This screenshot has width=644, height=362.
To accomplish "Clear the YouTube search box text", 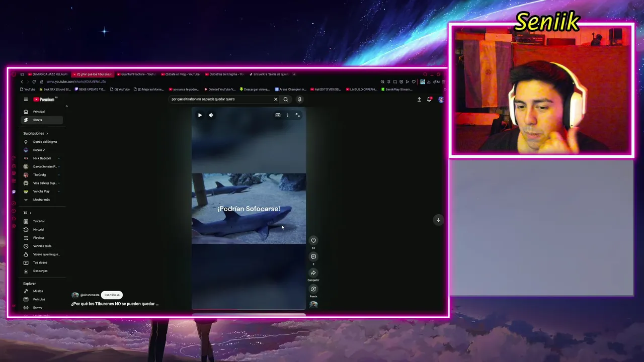I will click(x=276, y=99).
